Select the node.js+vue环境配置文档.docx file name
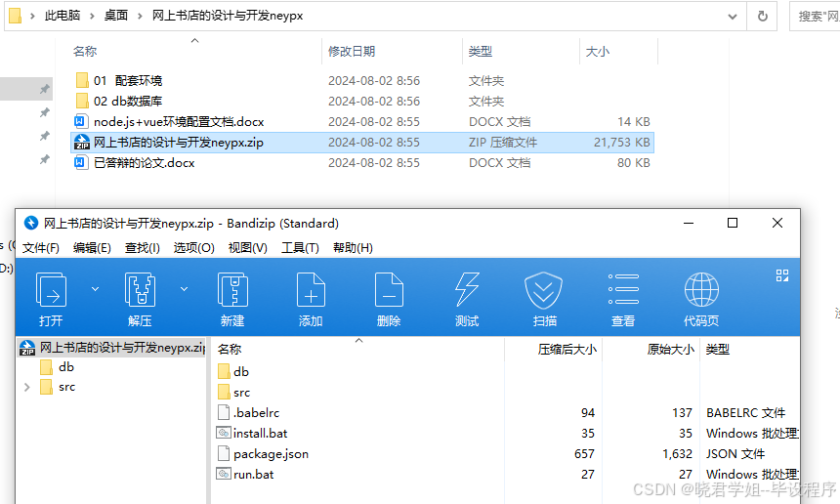 pyautogui.click(x=179, y=122)
